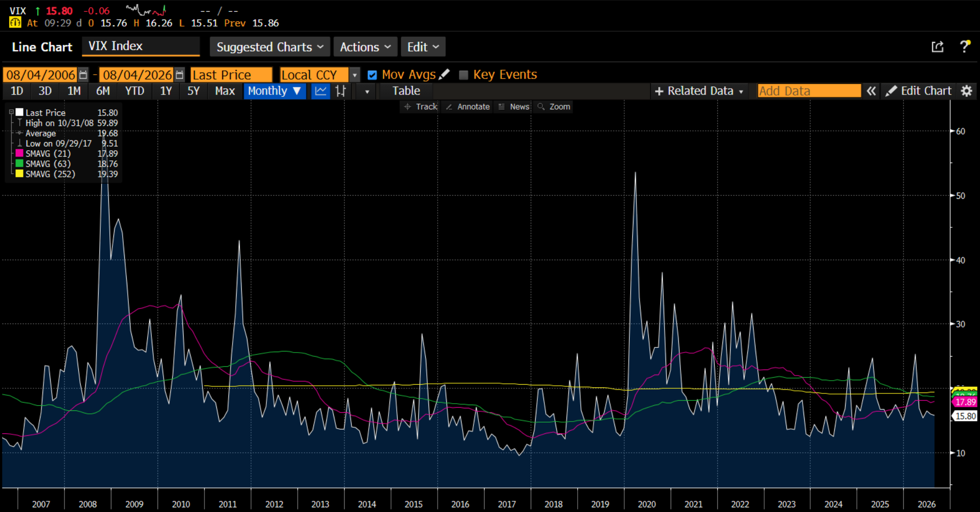Select the 6M time range
The height and width of the screenshot is (512, 980).
(x=103, y=91)
